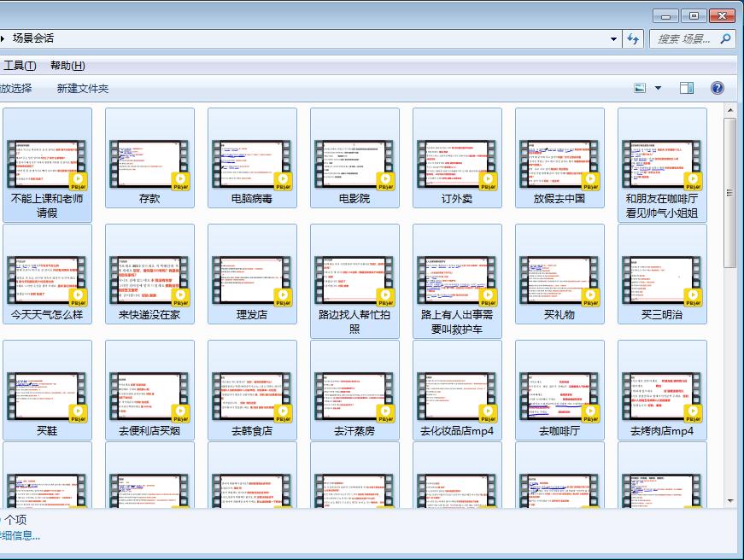Click the 去便利店买烟 video icon
Screen dimensions: 744x560
(x=149, y=396)
